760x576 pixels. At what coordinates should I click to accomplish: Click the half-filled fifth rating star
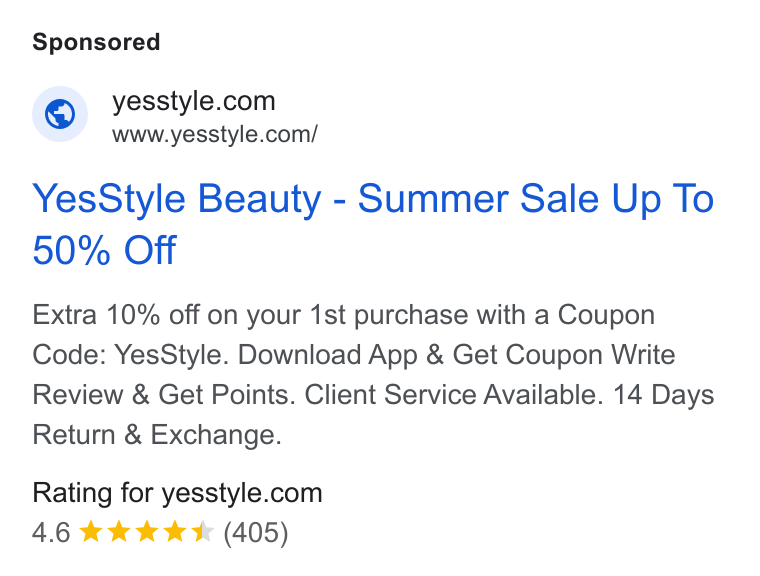pos(202,532)
